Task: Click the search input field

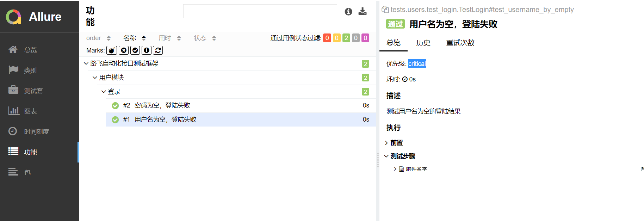Action: pos(260,11)
